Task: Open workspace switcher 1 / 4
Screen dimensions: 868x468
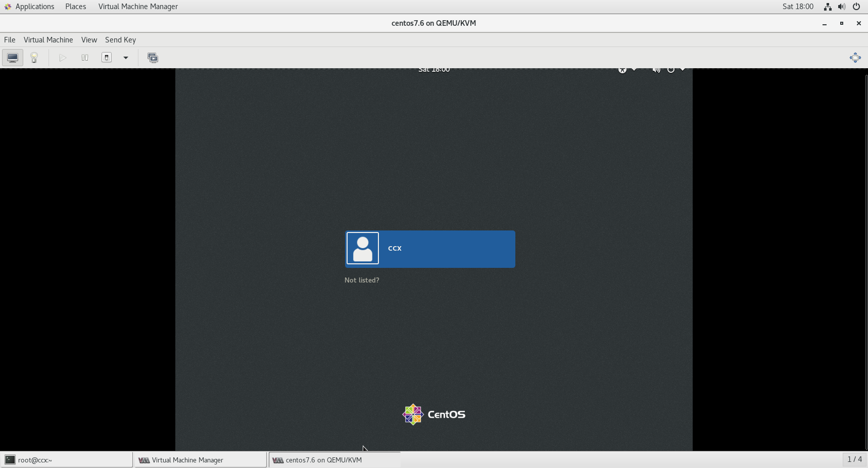Action: coord(854,459)
